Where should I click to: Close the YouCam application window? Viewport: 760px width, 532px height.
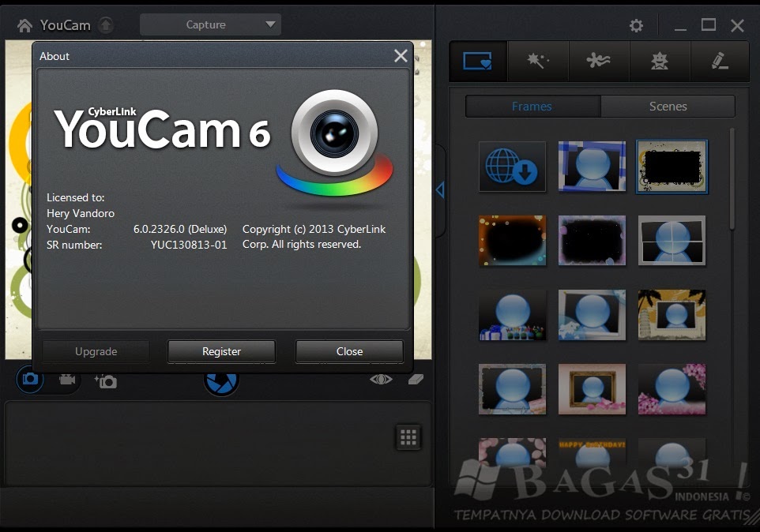[737, 25]
